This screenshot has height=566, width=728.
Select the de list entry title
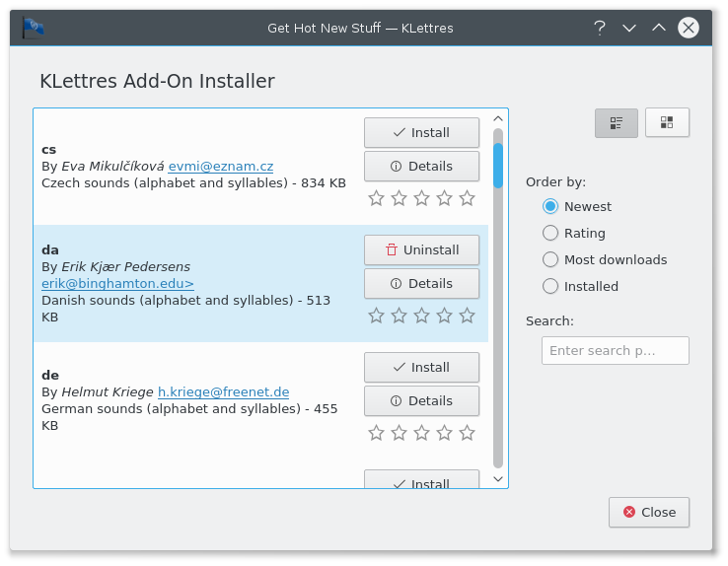pos(50,375)
